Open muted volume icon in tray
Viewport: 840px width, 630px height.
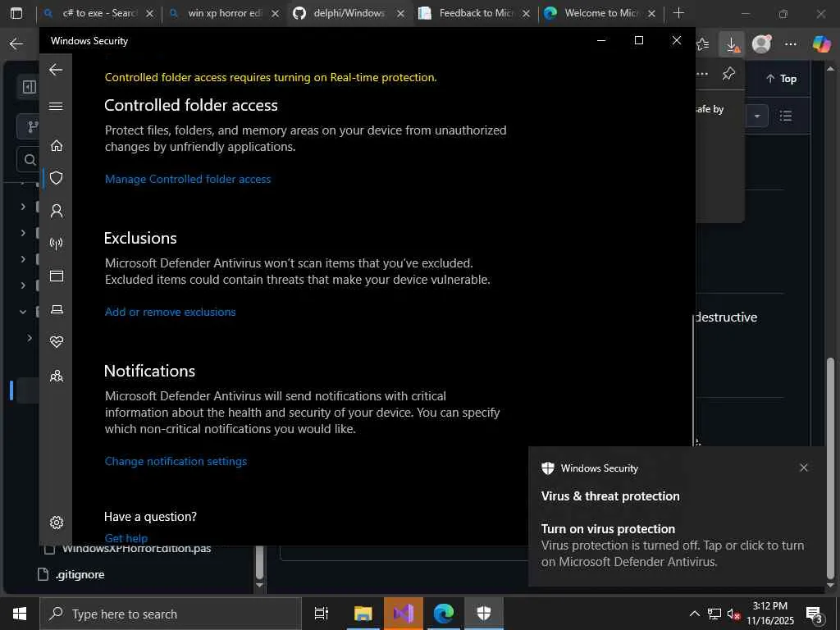[x=733, y=614]
